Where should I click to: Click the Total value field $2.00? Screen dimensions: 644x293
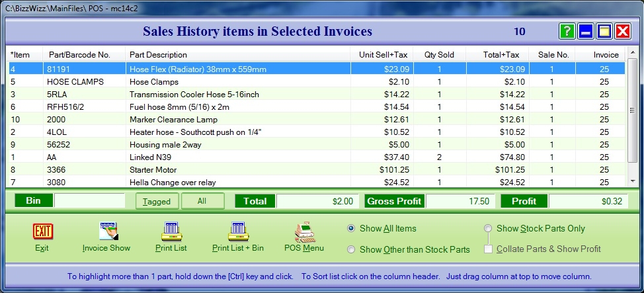coord(317,201)
